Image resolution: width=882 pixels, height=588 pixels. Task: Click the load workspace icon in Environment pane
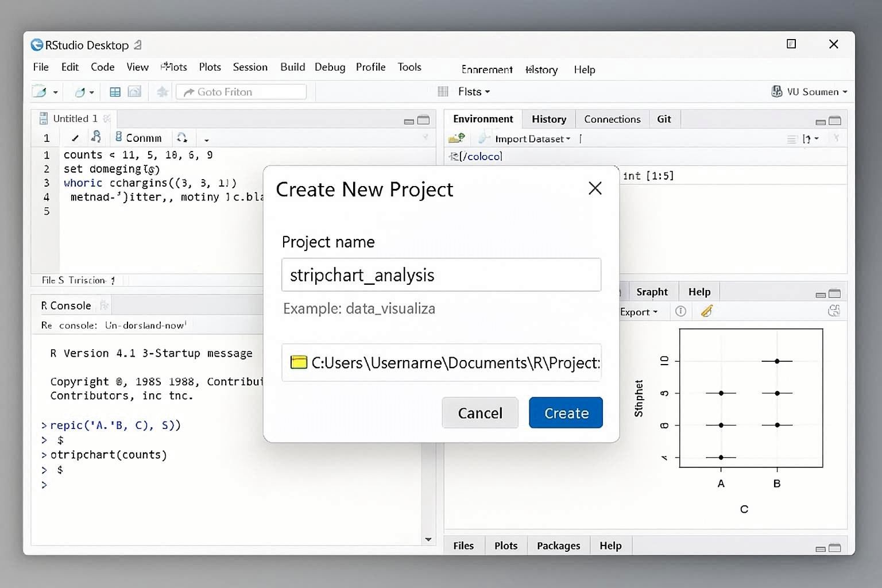(x=457, y=138)
